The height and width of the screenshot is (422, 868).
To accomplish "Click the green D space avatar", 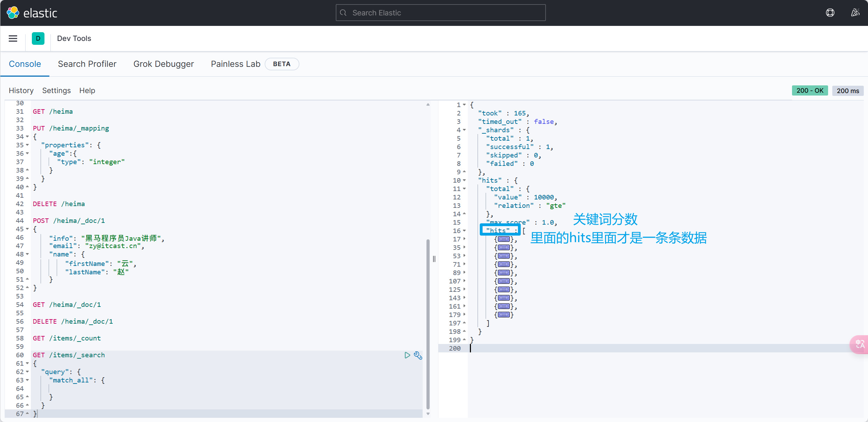I will [38, 38].
